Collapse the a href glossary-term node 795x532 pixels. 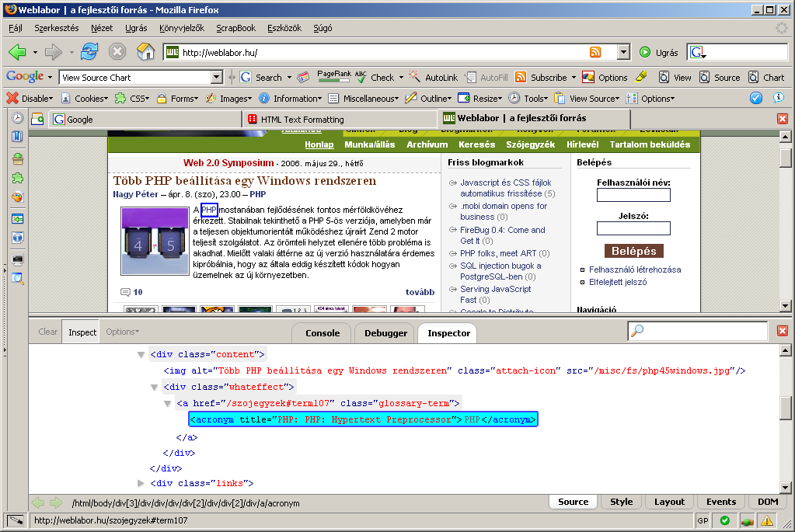coord(167,404)
